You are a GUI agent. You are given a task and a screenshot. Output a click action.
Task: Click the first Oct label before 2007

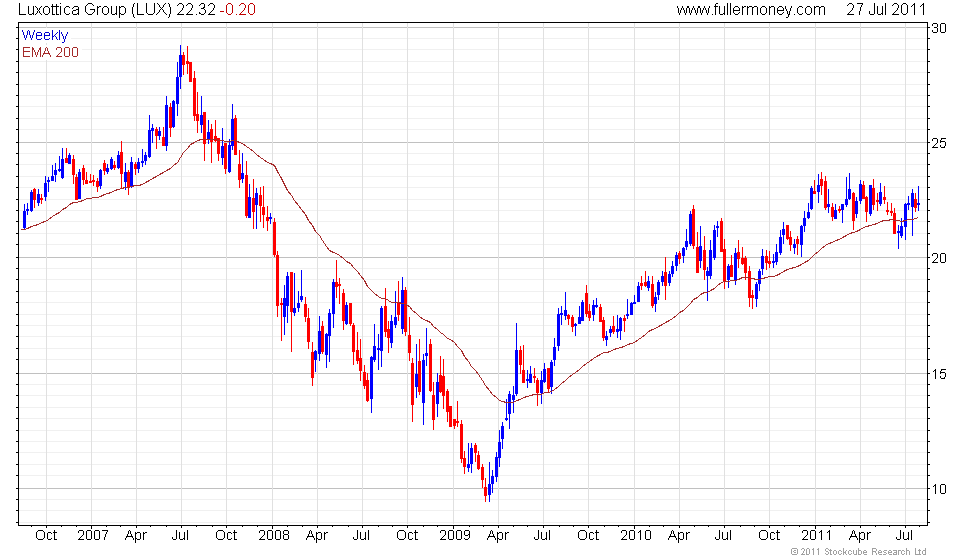pyautogui.click(x=46, y=535)
